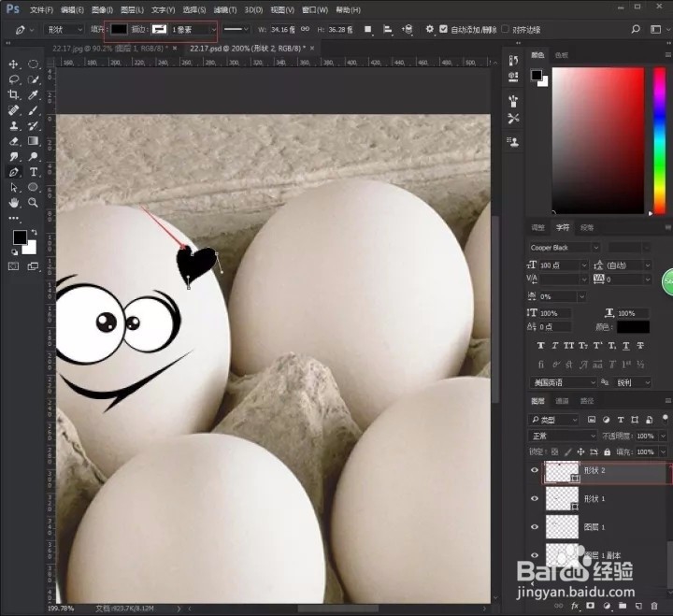Select the Eraser tool
The width and height of the screenshot is (673, 616).
pyautogui.click(x=14, y=141)
